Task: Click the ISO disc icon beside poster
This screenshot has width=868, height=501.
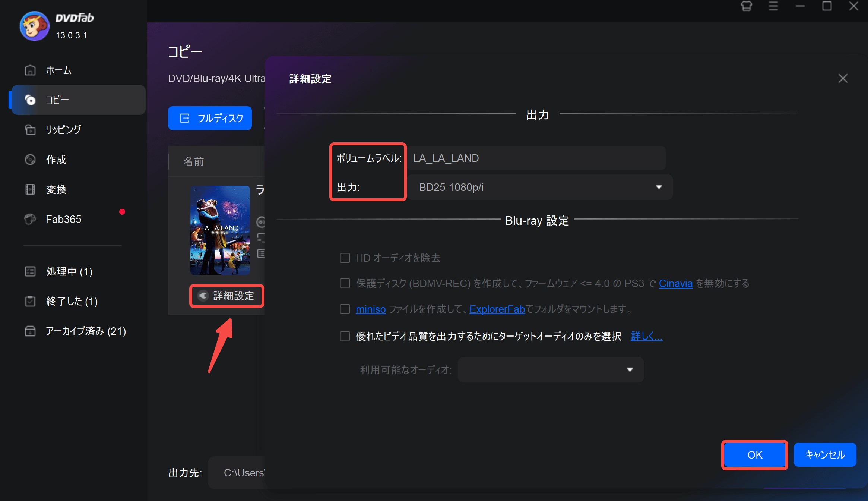Action: (261, 222)
